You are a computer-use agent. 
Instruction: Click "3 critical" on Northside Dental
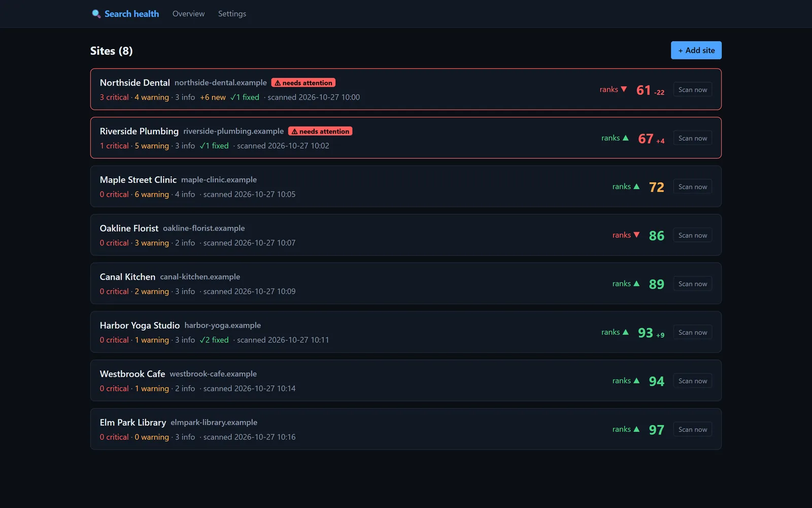(x=114, y=97)
